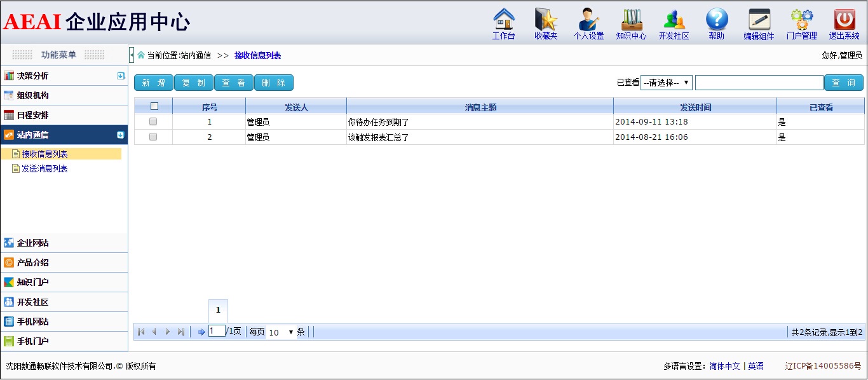Click the 收藏夹 favorites star icon
The width and height of the screenshot is (868, 380).
click(x=546, y=20)
